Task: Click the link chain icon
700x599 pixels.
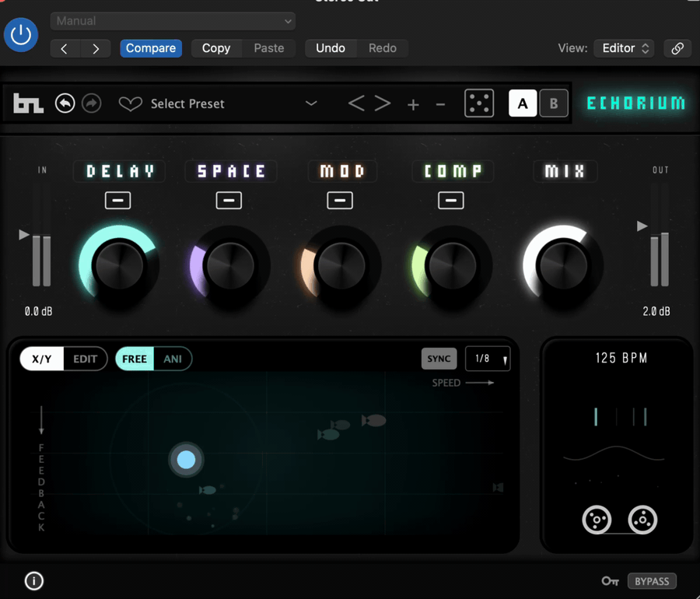Action: tap(677, 48)
